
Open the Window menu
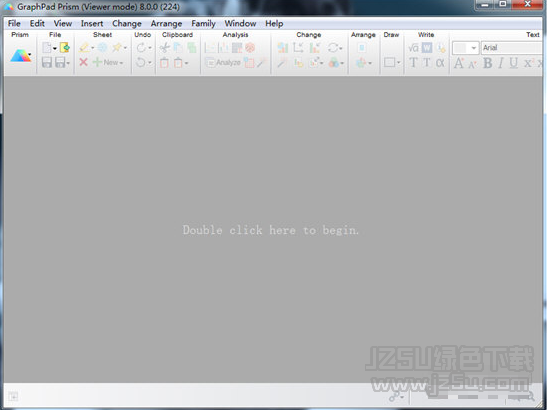pos(240,23)
